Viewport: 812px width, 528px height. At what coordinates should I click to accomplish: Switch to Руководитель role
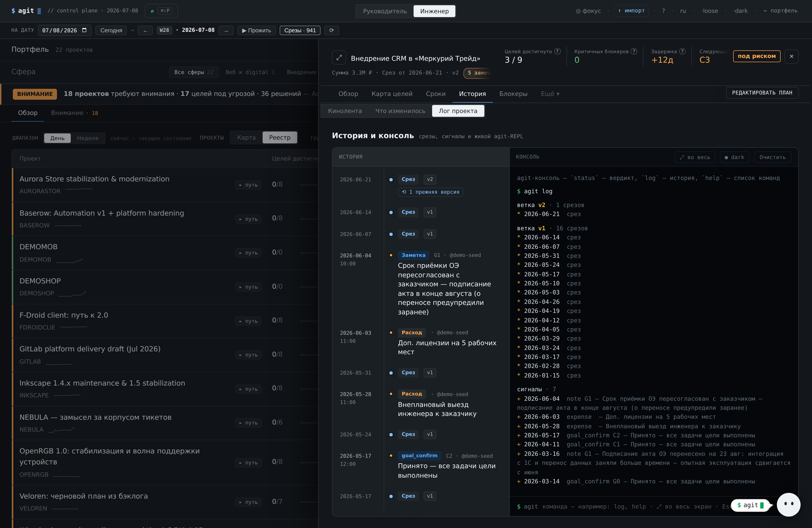(x=384, y=11)
